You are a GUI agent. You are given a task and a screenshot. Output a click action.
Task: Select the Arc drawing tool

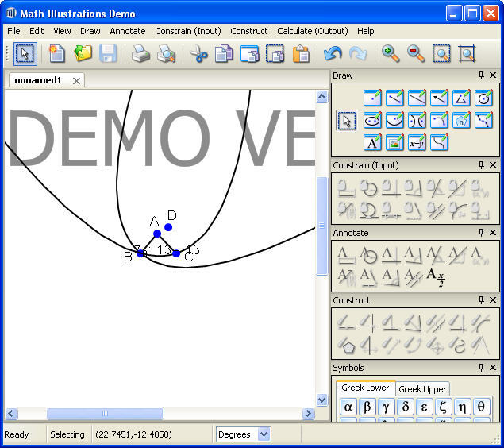(439, 120)
